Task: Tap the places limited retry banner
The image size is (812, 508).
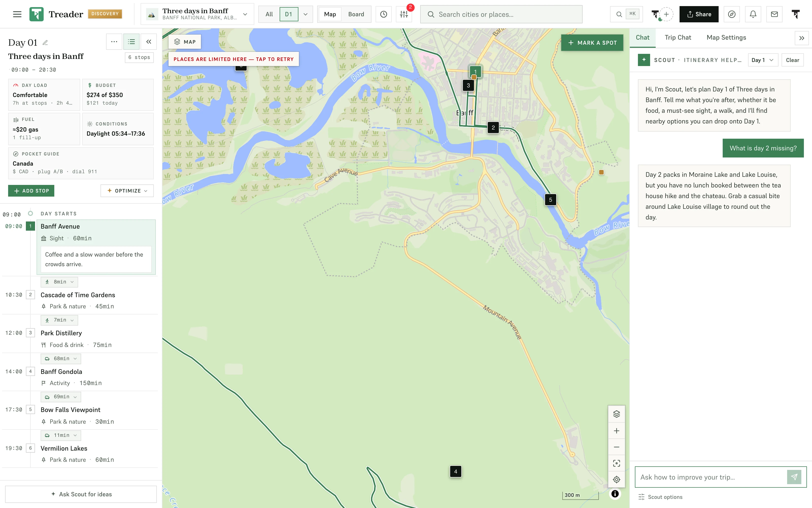Action: click(x=233, y=59)
